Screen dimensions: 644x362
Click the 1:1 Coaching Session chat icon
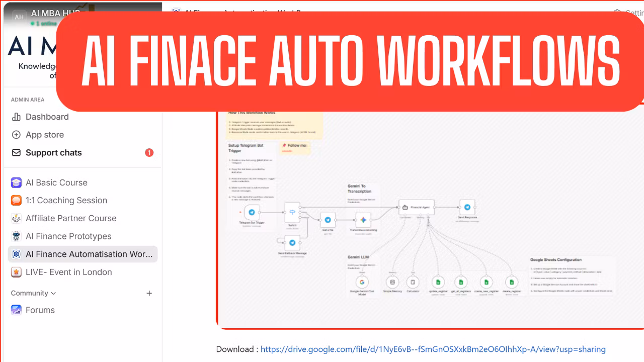tap(17, 200)
